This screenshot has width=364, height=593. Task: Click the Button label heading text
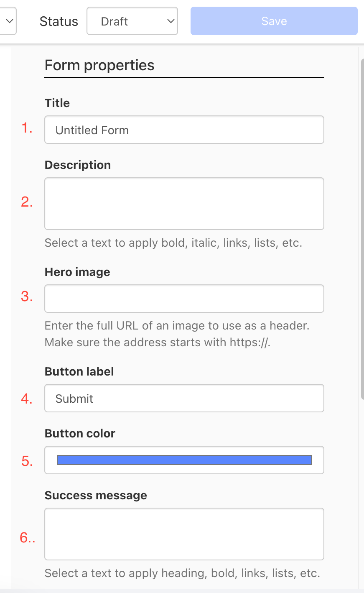click(79, 371)
